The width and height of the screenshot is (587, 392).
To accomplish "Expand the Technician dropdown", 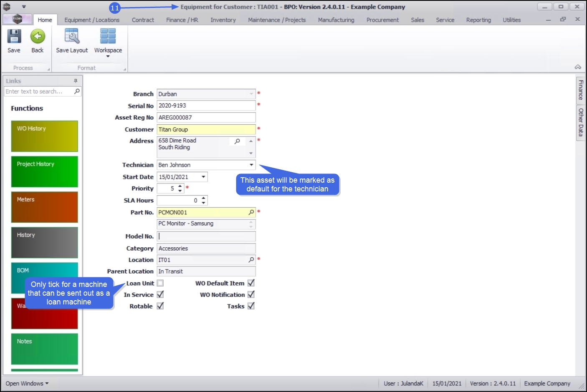I will [x=251, y=165].
